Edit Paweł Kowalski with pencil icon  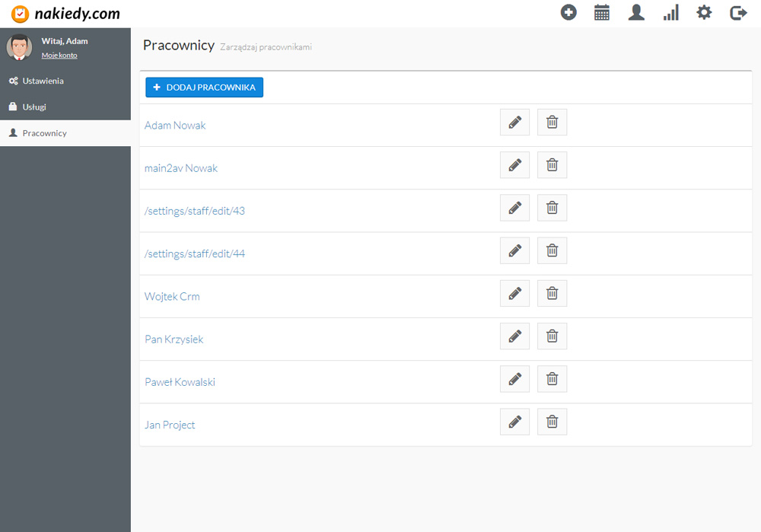pos(515,378)
